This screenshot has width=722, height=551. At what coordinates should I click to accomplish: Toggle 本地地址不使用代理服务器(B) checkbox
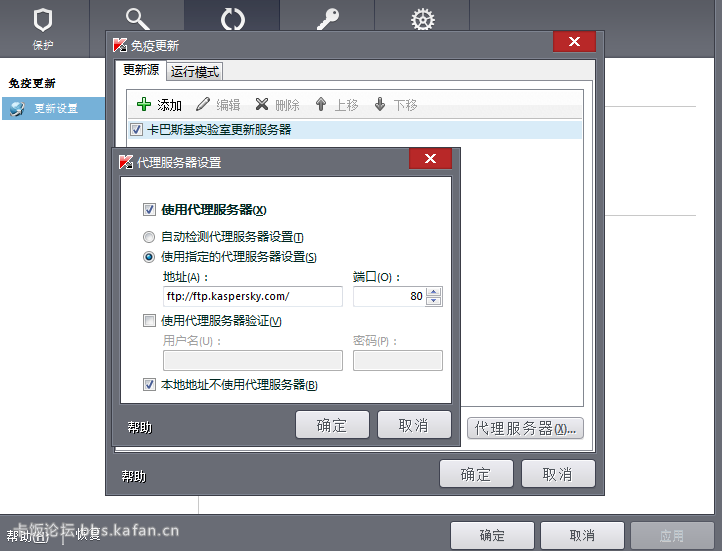pyautogui.click(x=149, y=384)
